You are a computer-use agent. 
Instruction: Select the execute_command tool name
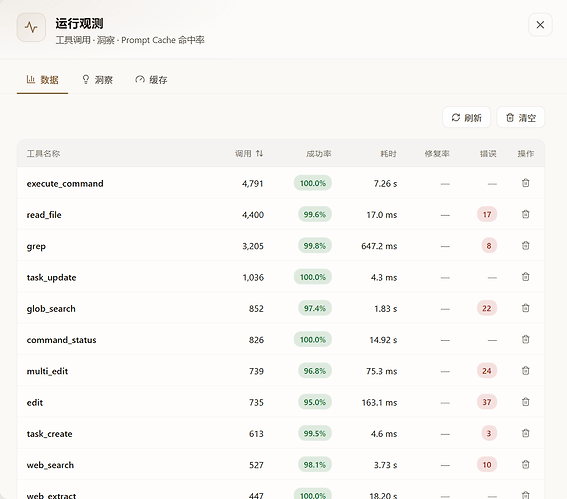click(x=65, y=184)
